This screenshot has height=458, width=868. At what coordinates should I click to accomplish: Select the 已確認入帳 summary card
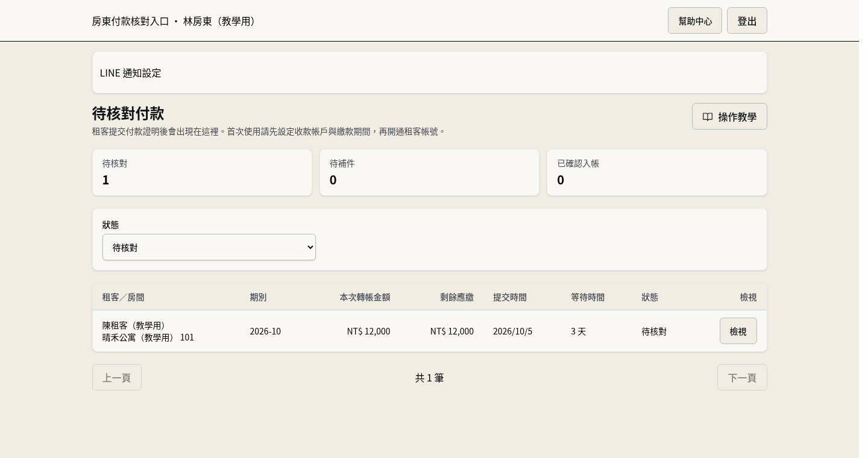coord(657,172)
